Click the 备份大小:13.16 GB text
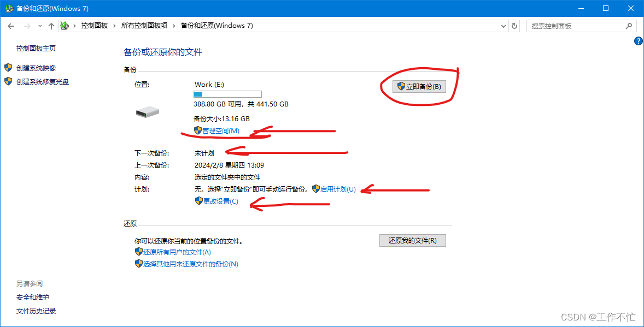The image size is (644, 327). point(222,119)
